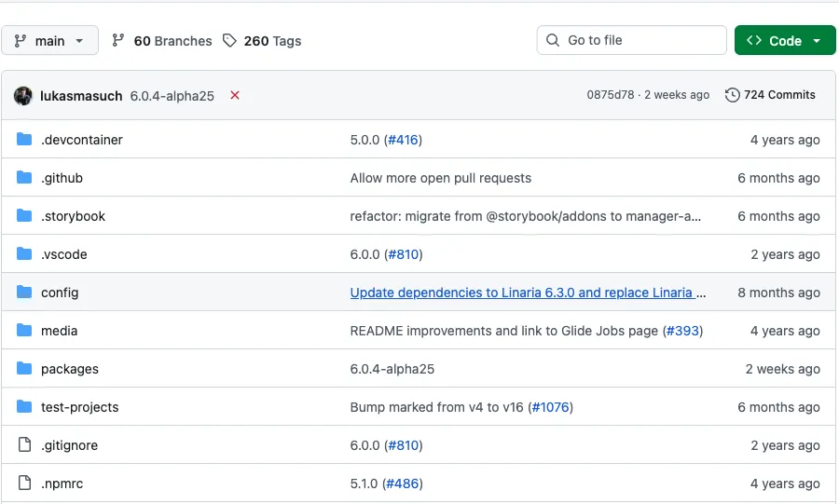The width and height of the screenshot is (839, 504).
Task: Click the packages folder icon
Action: (x=24, y=369)
